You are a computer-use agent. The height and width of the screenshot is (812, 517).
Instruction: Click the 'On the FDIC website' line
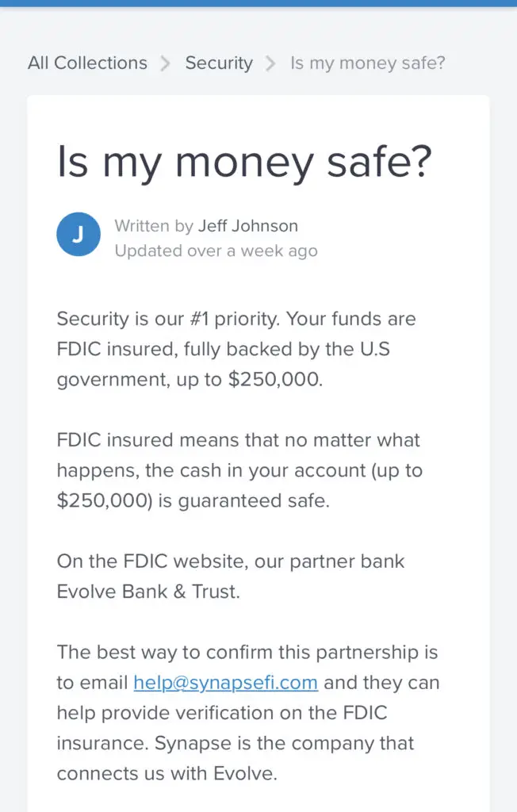point(231,561)
